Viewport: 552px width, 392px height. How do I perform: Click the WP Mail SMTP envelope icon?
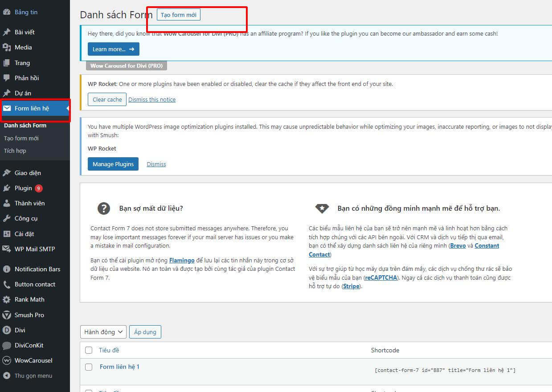pos(7,249)
